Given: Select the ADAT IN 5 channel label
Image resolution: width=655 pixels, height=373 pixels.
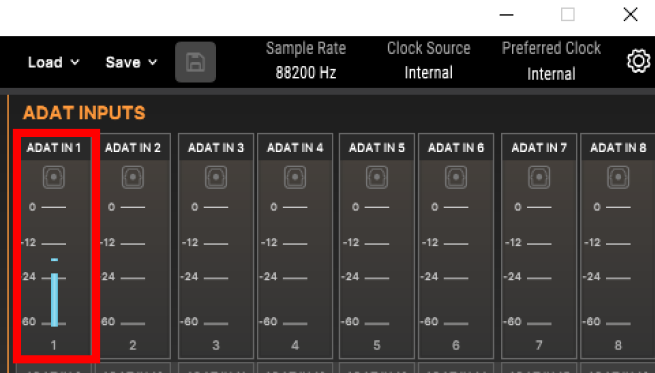Looking at the screenshot, I should [x=377, y=147].
